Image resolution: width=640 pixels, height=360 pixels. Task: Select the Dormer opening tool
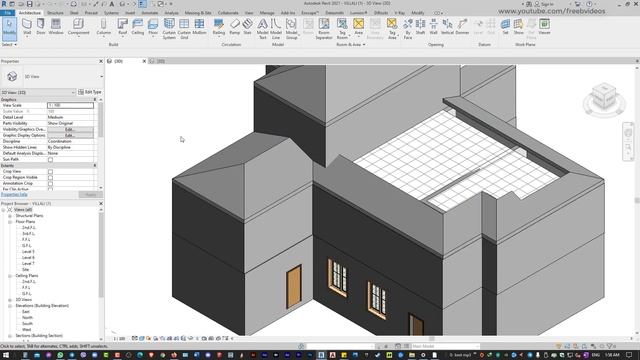click(x=462, y=27)
